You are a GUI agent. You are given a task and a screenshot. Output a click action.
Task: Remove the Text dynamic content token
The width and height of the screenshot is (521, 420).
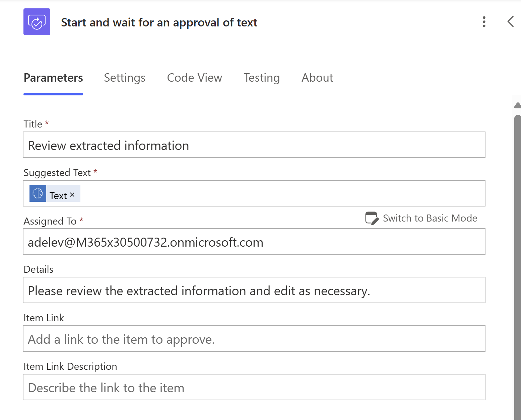(x=72, y=195)
